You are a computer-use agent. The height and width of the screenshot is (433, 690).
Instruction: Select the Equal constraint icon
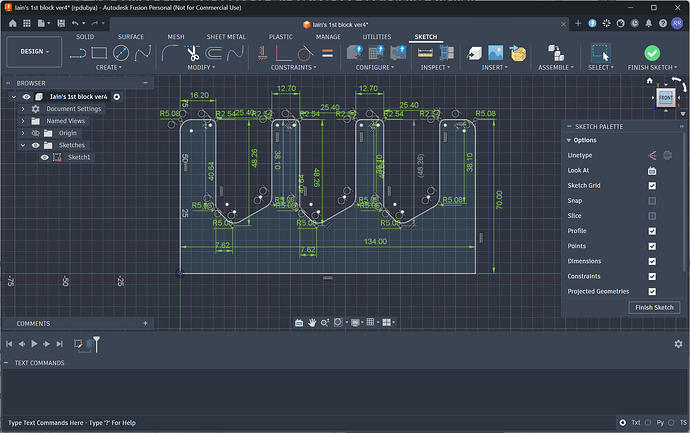coord(327,53)
